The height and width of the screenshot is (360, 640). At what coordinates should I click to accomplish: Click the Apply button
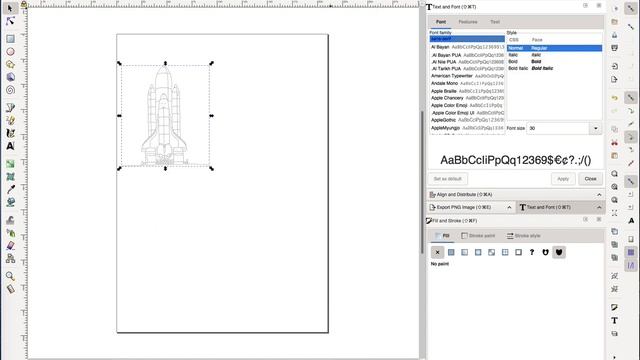[x=563, y=179]
